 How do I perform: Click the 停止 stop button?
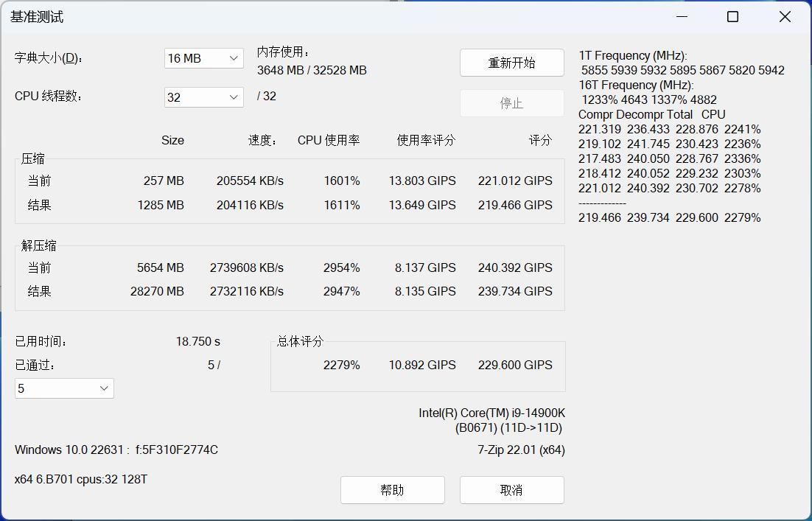click(511, 103)
